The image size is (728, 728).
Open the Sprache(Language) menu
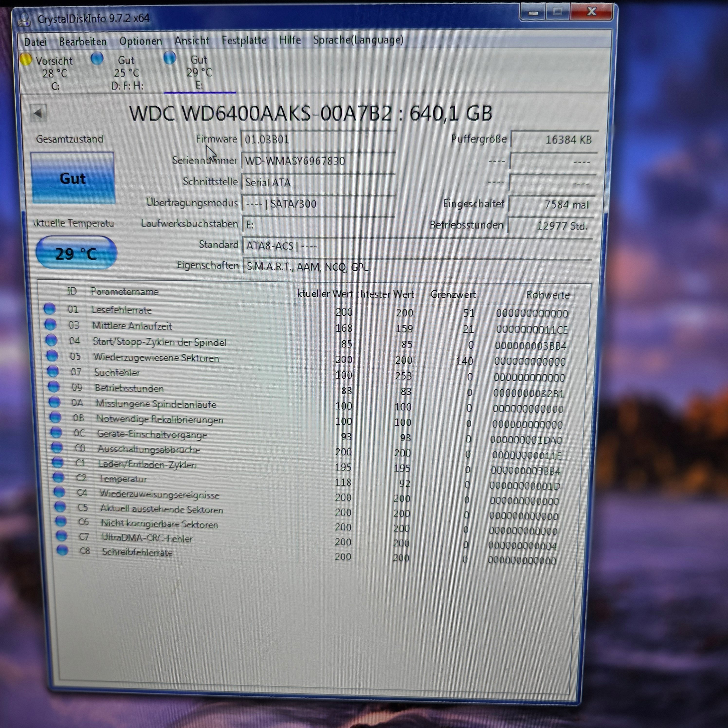358,40
